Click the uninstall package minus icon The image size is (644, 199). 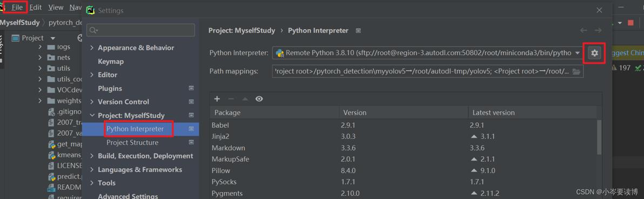tap(231, 98)
